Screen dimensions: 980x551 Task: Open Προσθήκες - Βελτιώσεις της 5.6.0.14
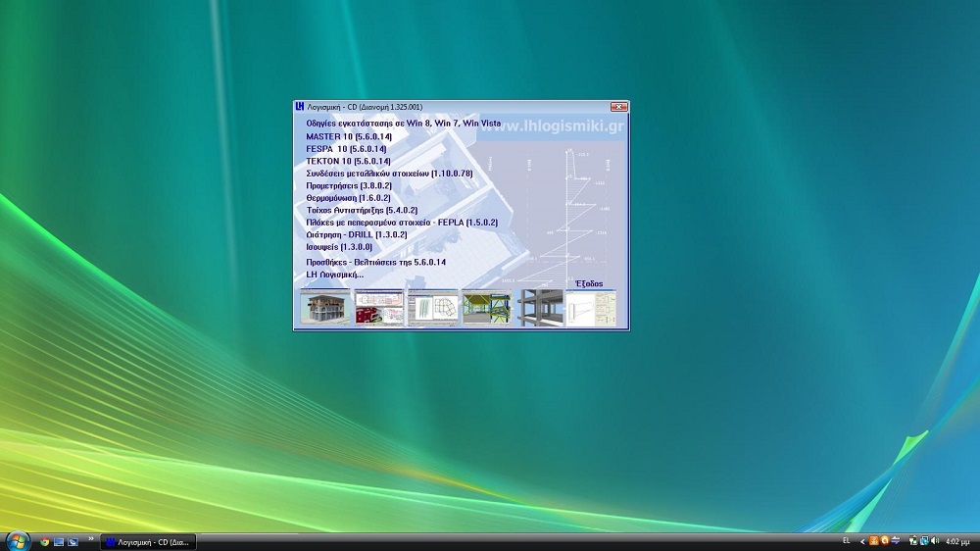(375, 262)
